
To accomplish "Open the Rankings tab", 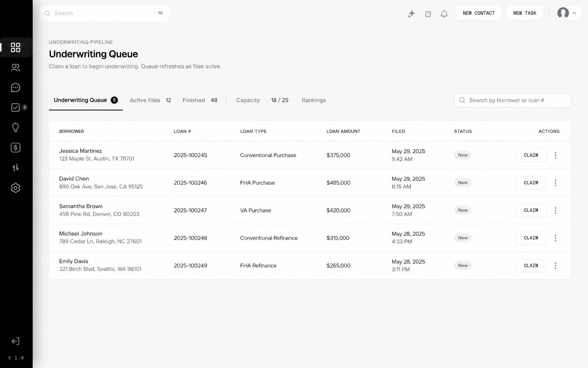I will click(x=314, y=100).
